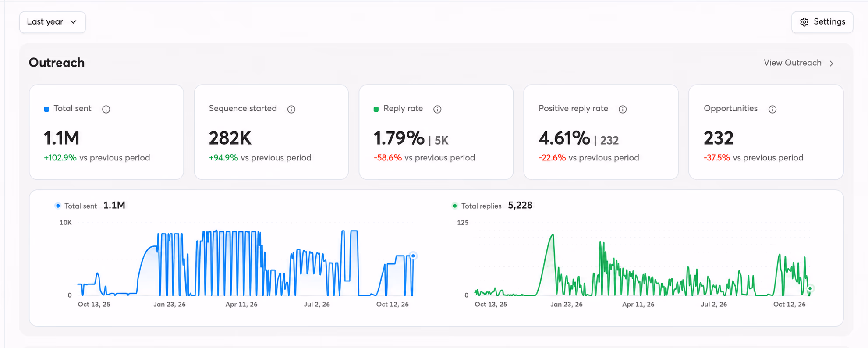Show info for Opportunities

point(772,109)
